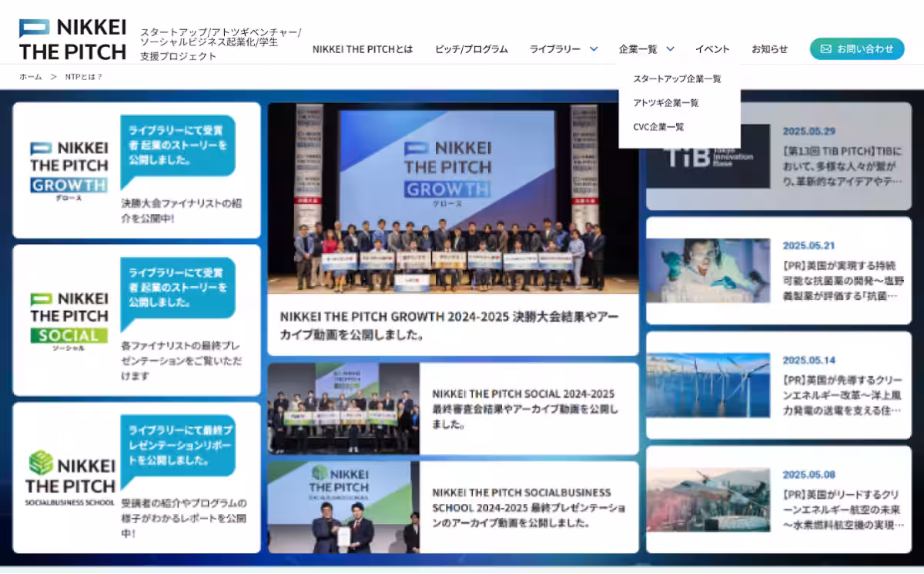Select CVC企業一覧 in dropdown

(658, 126)
